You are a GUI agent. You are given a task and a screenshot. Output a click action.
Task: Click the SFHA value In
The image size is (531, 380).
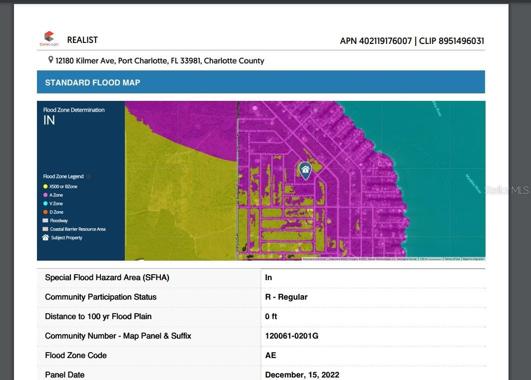point(268,277)
